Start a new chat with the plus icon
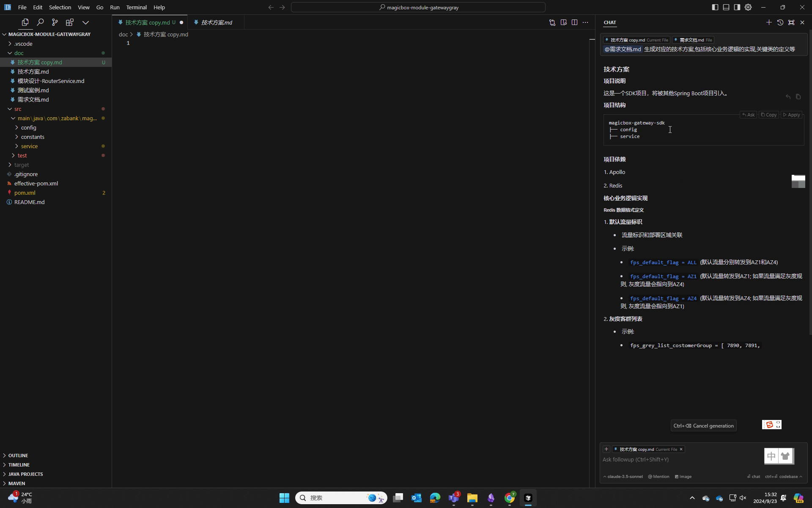Screen dimensions: 812x508 point(769,22)
